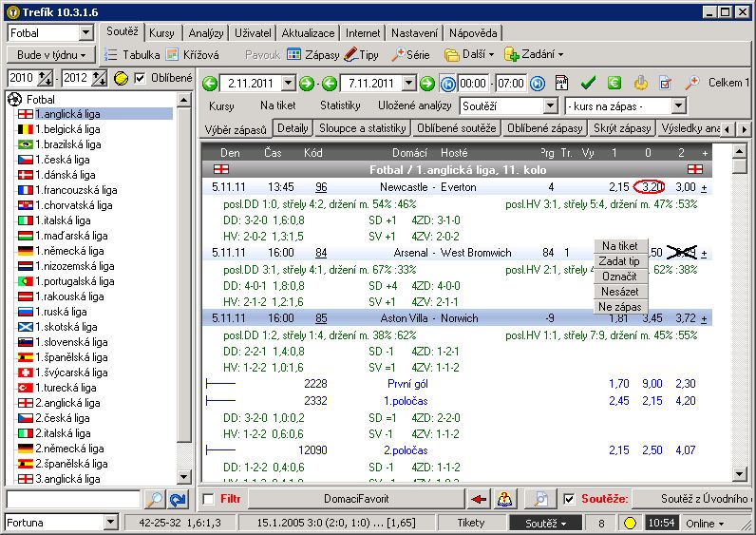Enable the Filtr checkbox

[x=208, y=499]
